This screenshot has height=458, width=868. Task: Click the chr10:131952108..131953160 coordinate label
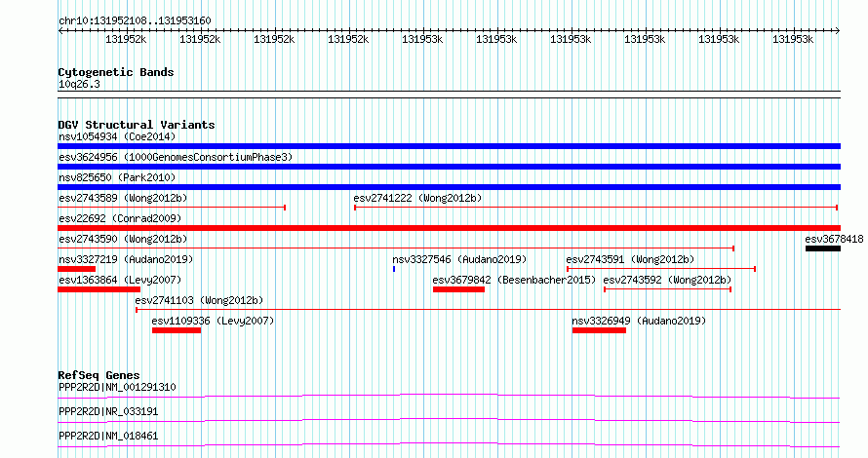click(x=135, y=21)
